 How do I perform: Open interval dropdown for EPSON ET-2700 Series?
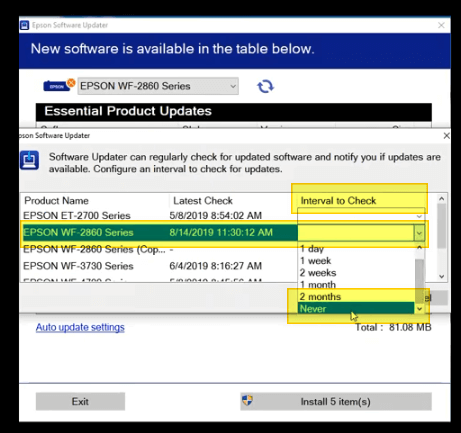pos(419,216)
